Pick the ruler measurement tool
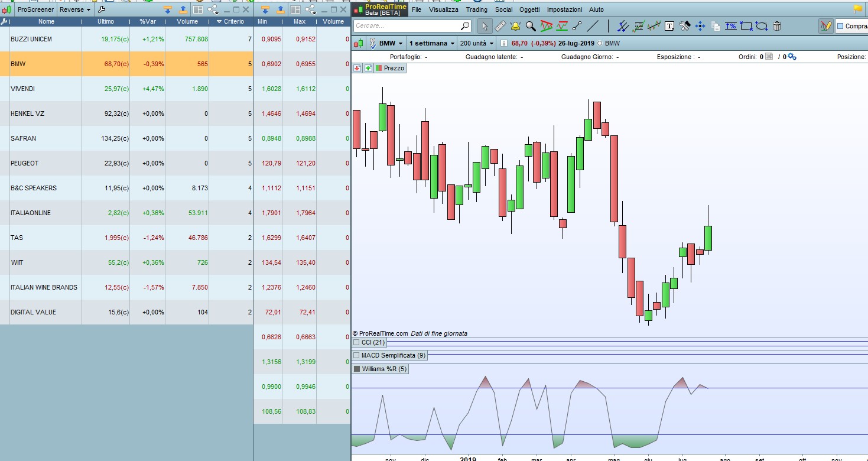This screenshot has width=868, height=461. tap(500, 26)
